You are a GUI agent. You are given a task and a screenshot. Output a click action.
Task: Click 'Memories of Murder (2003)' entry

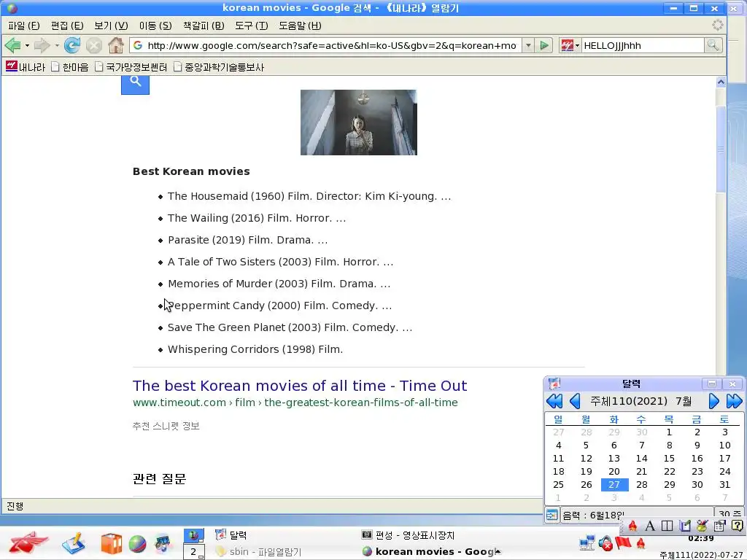click(279, 284)
